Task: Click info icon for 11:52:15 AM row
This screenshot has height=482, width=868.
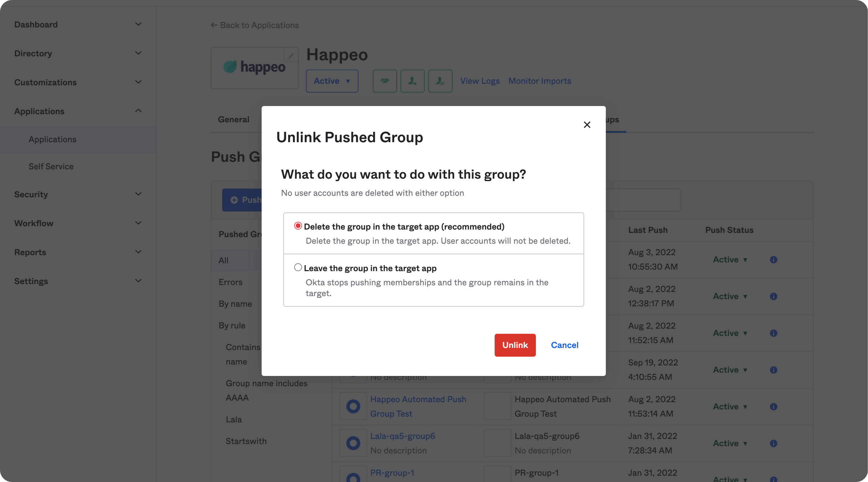Action: pyautogui.click(x=773, y=333)
